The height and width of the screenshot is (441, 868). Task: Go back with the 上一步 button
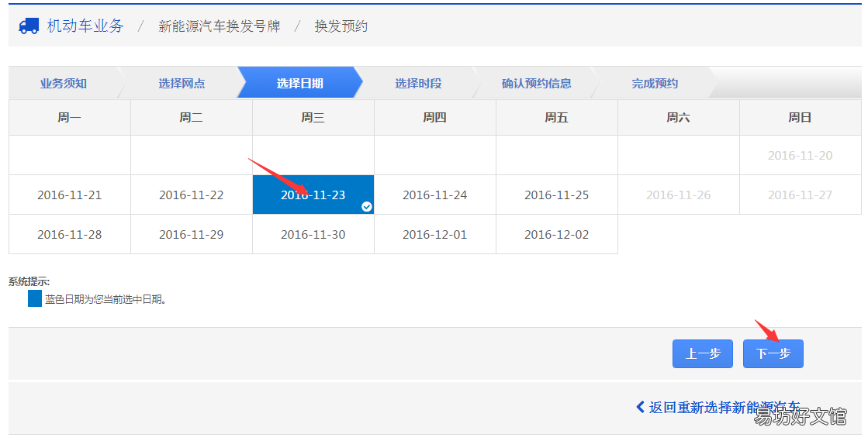tap(703, 353)
